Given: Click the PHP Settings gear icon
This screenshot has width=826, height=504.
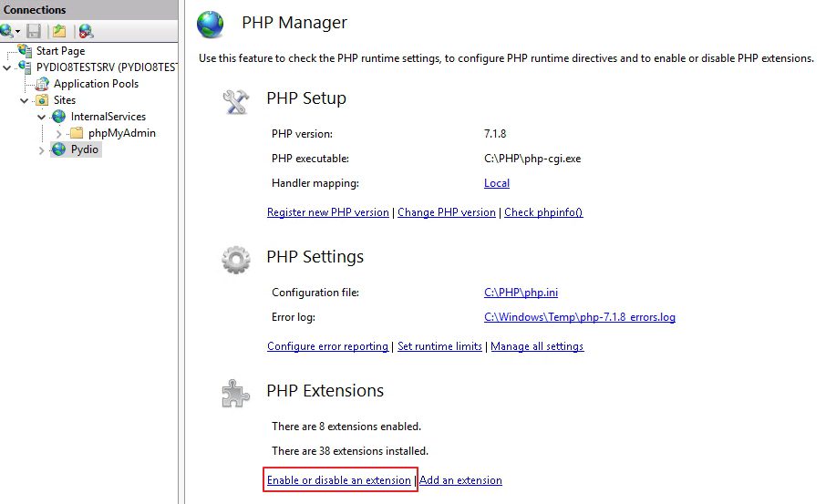Looking at the screenshot, I should coord(236,260).
